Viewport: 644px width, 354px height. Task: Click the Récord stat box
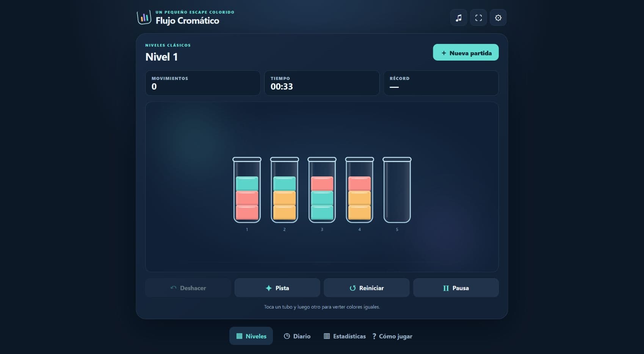coord(441,83)
